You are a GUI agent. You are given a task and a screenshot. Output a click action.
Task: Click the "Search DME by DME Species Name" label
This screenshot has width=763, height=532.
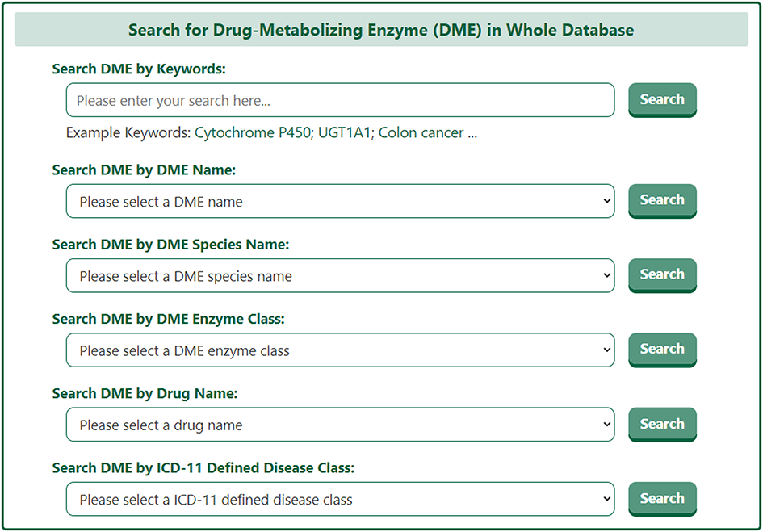coord(170,245)
